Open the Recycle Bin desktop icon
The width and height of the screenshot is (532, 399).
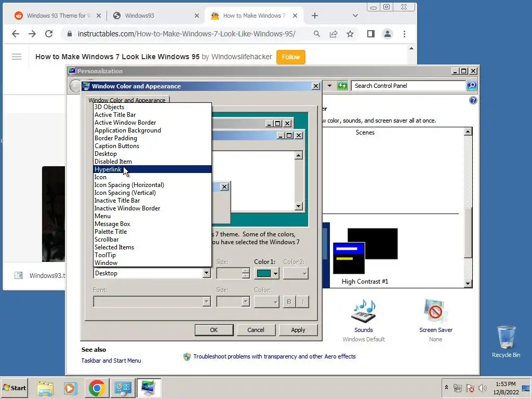pos(506,341)
